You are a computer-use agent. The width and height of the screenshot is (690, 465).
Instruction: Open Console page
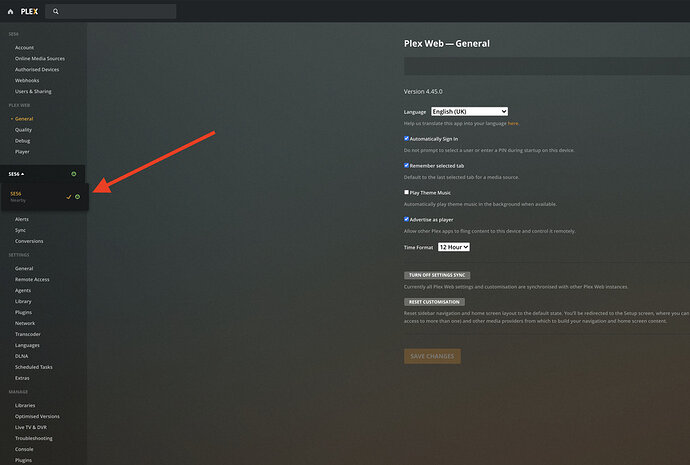point(24,449)
